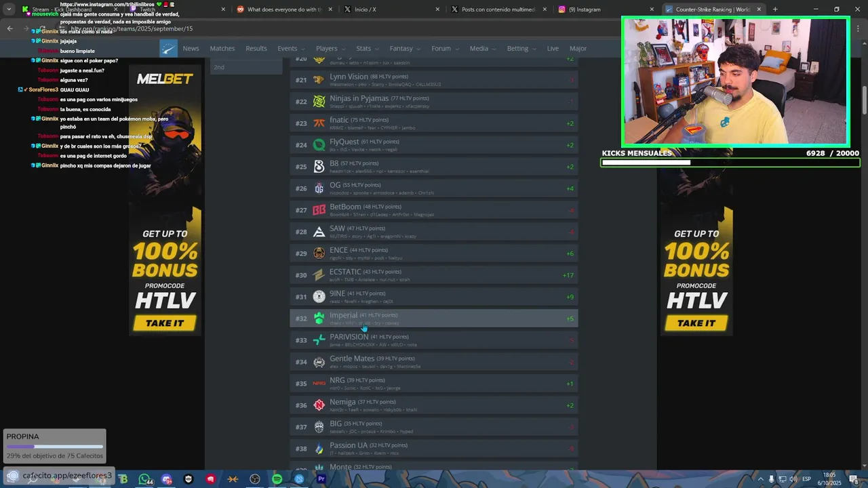Open the Gentle Mates team link
This screenshot has height=488, width=868.
pos(352,359)
